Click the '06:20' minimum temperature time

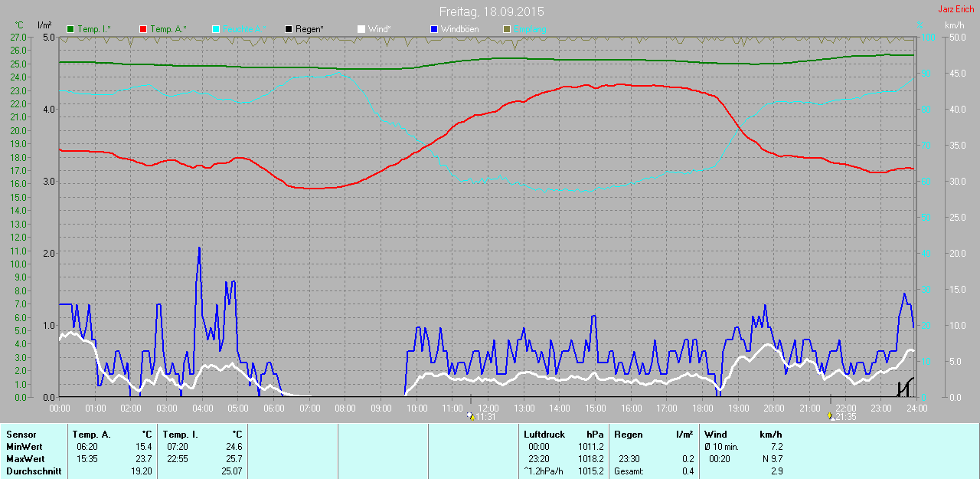click(x=87, y=447)
